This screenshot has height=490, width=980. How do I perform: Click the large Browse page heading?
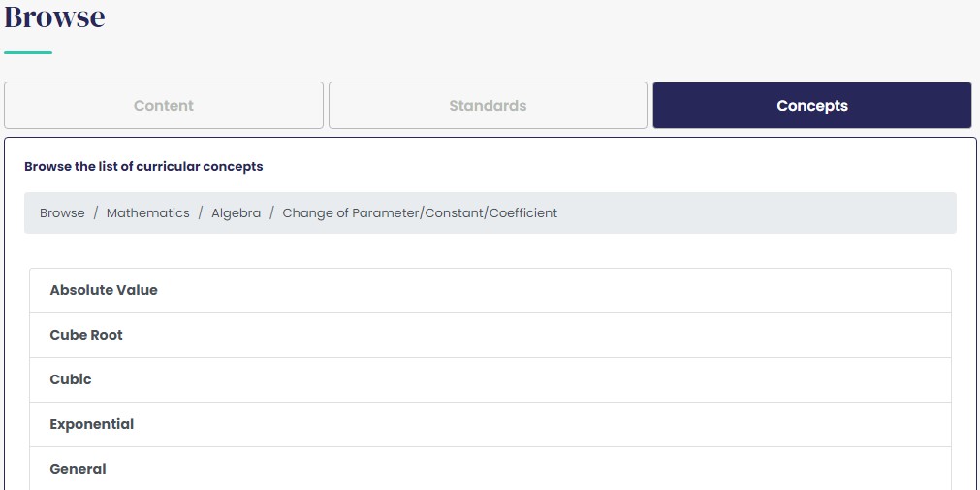point(55,16)
